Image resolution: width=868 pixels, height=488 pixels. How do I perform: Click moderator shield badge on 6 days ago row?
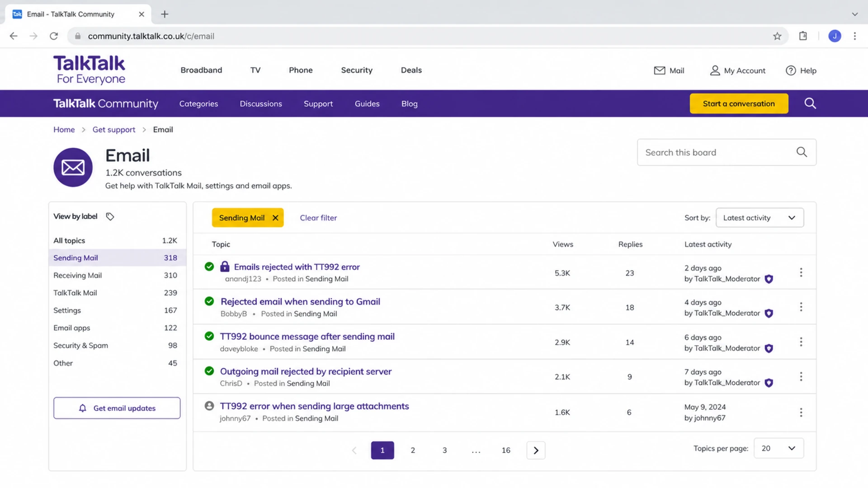click(769, 348)
